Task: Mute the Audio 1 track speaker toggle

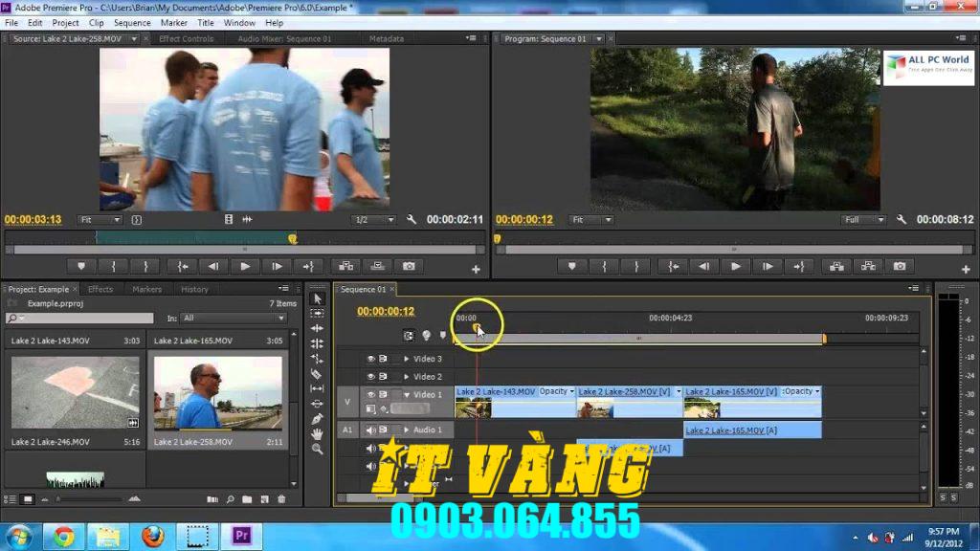Action: tap(371, 430)
